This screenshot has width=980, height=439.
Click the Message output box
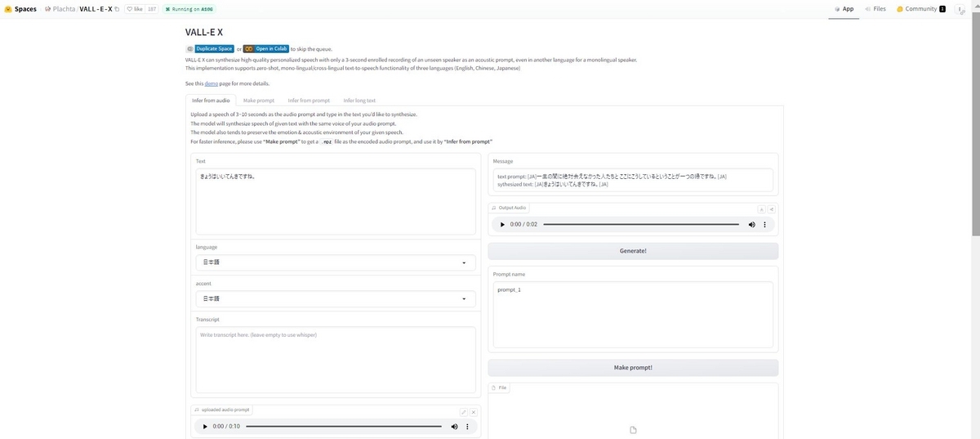pyautogui.click(x=633, y=181)
